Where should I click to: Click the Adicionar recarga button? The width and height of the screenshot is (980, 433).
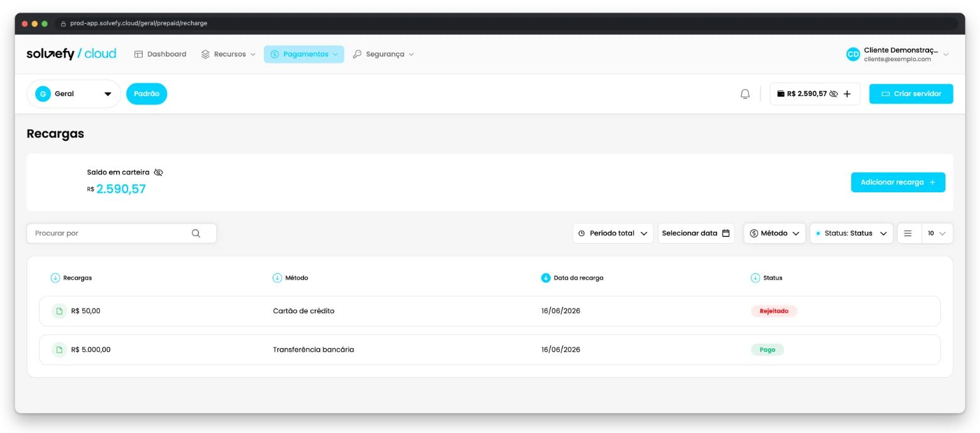(x=898, y=182)
